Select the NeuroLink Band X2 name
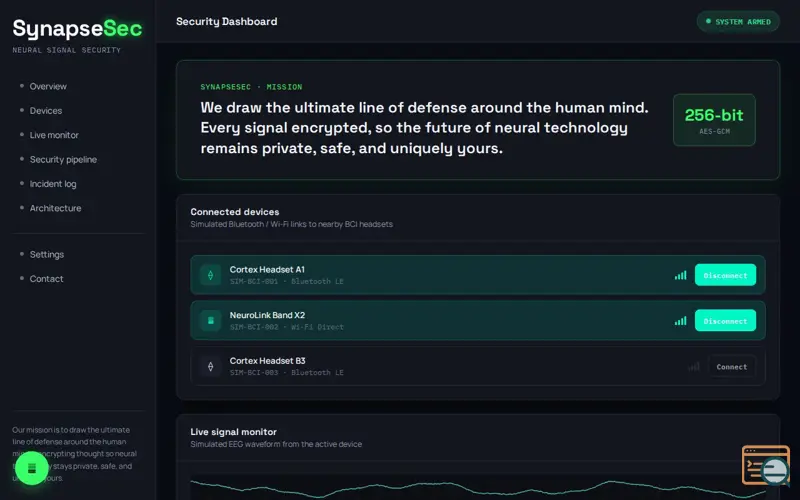The width and height of the screenshot is (800, 500). pos(267,315)
